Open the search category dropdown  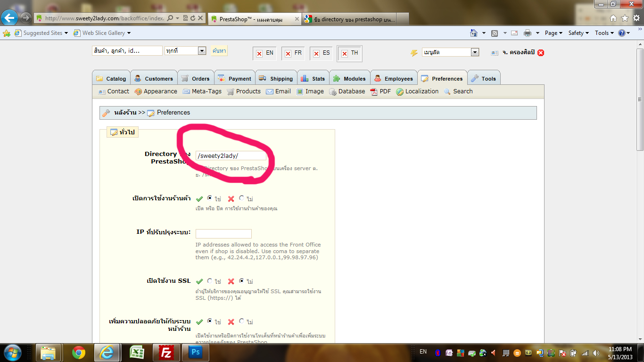pos(185,51)
